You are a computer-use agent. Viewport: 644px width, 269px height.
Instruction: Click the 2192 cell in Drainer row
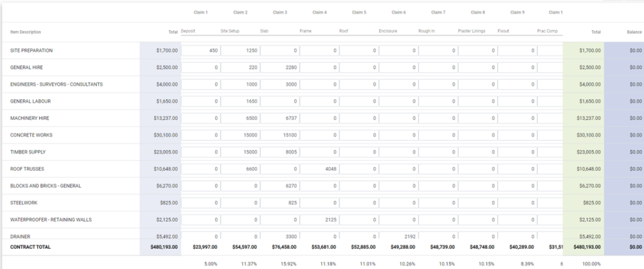[398, 236]
